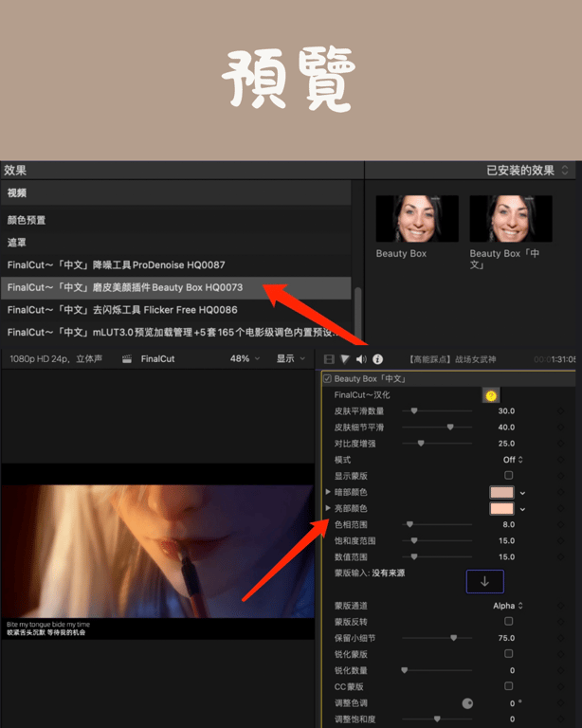Click the 调整色调 rotary dial
The image size is (582, 728).
click(x=467, y=703)
